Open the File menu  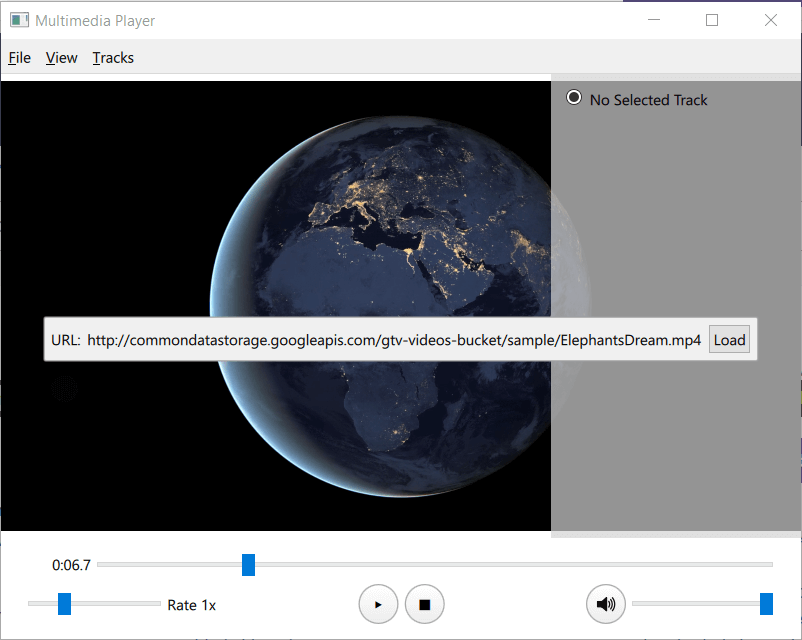pyautogui.click(x=20, y=58)
